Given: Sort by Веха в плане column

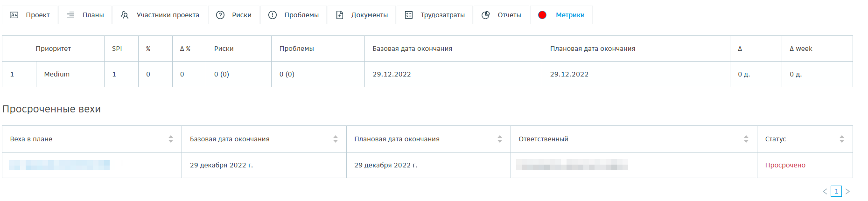Looking at the screenshot, I should [171, 139].
